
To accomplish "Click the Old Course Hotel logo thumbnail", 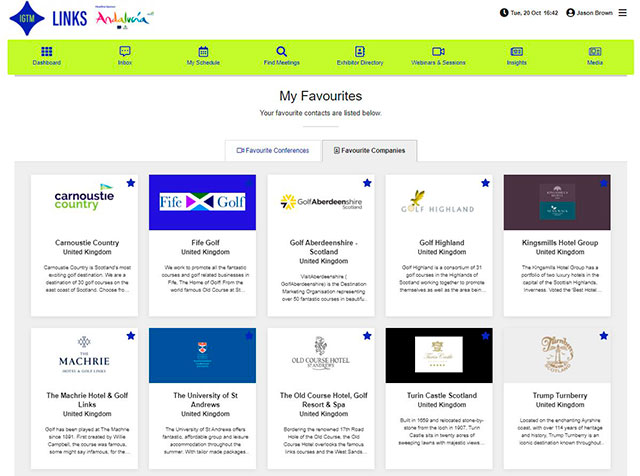I will point(321,355).
